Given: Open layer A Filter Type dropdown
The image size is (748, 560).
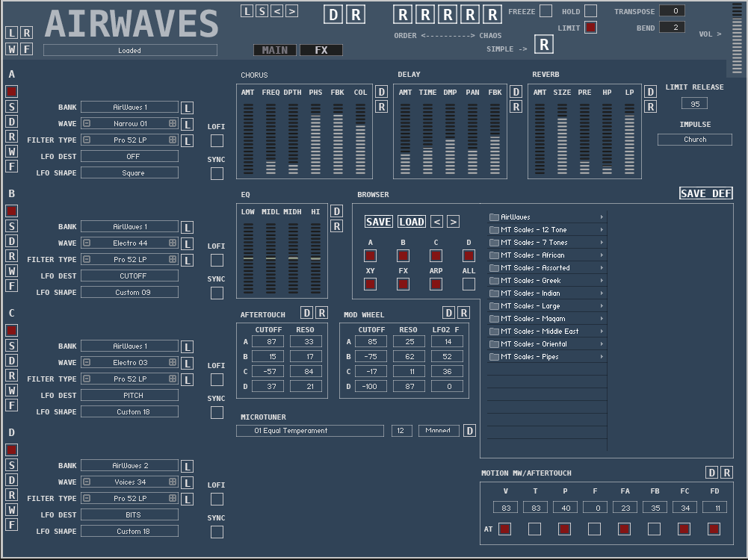Looking at the screenshot, I should [x=130, y=140].
